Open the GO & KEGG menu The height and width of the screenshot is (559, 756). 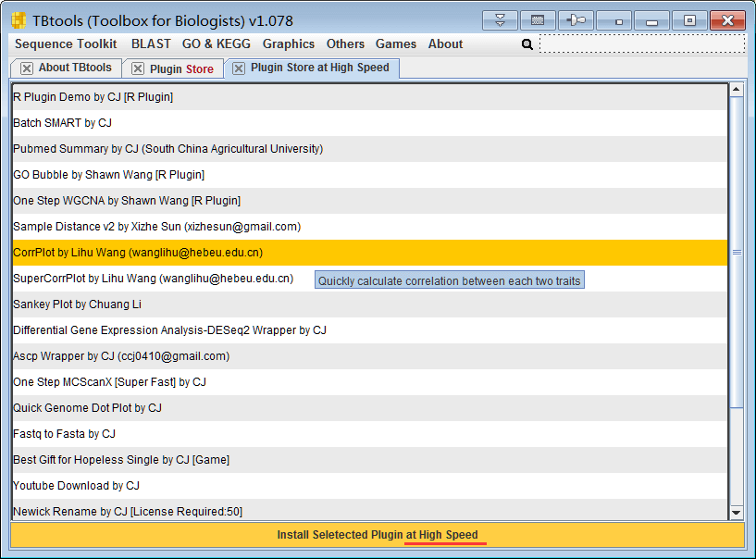[216, 43]
